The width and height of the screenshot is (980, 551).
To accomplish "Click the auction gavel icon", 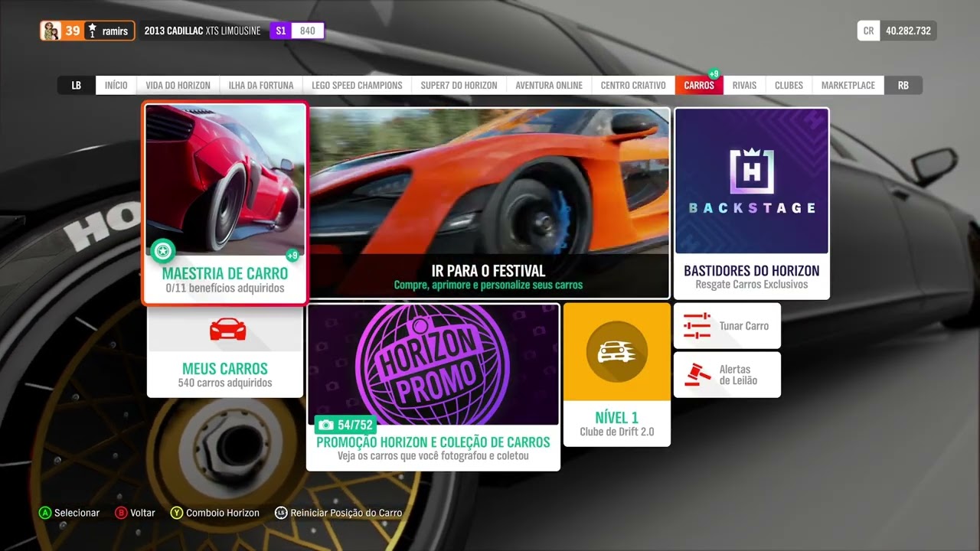I will coord(697,374).
